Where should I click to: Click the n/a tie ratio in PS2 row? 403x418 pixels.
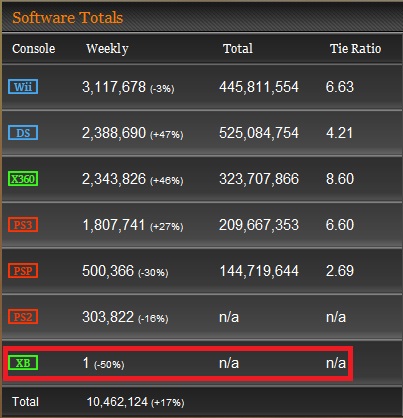[336, 317]
